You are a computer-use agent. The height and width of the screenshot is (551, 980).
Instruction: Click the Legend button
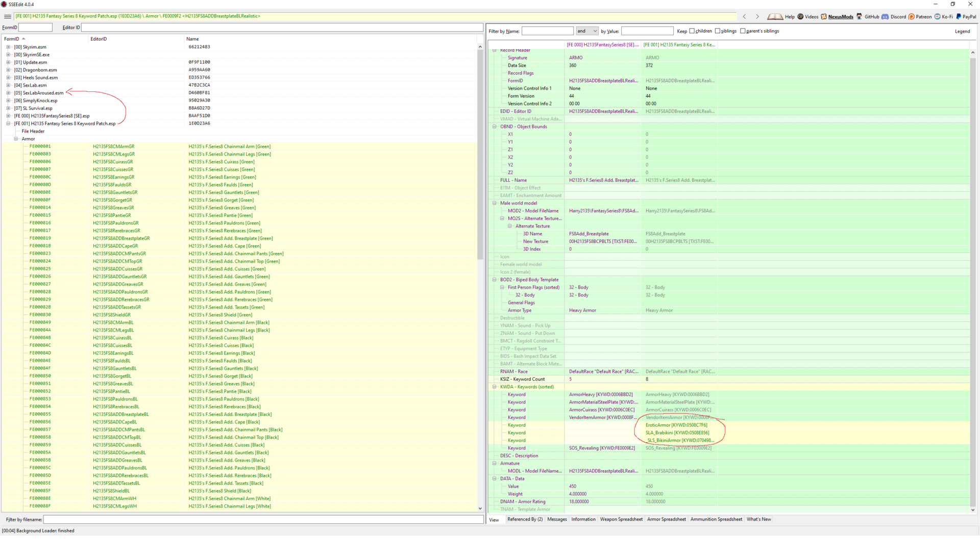pyautogui.click(x=962, y=31)
